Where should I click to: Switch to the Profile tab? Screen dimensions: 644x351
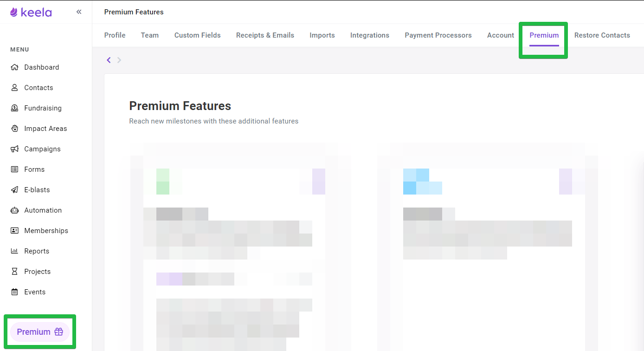pos(115,35)
